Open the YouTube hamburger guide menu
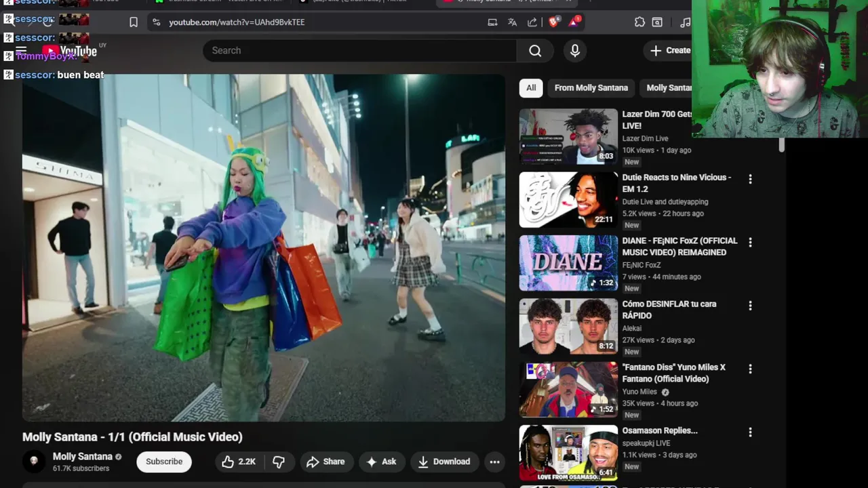 click(21, 50)
